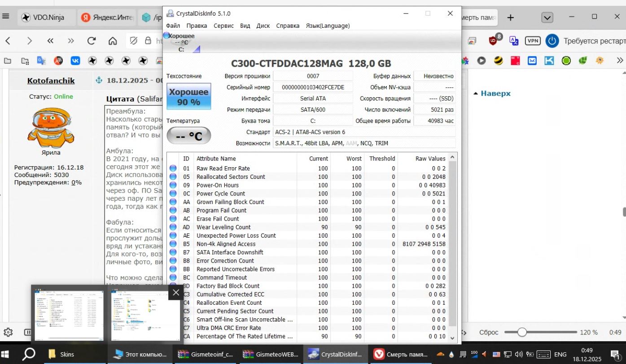The width and height of the screenshot is (626, 364).
Task: Click the Raw Values column header
Action: click(x=423, y=158)
